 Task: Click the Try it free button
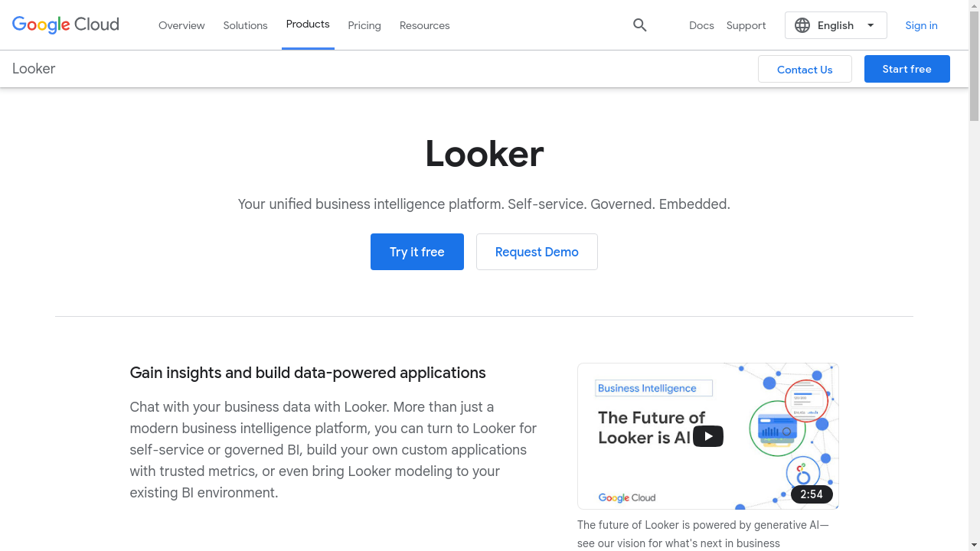(x=417, y=252)
